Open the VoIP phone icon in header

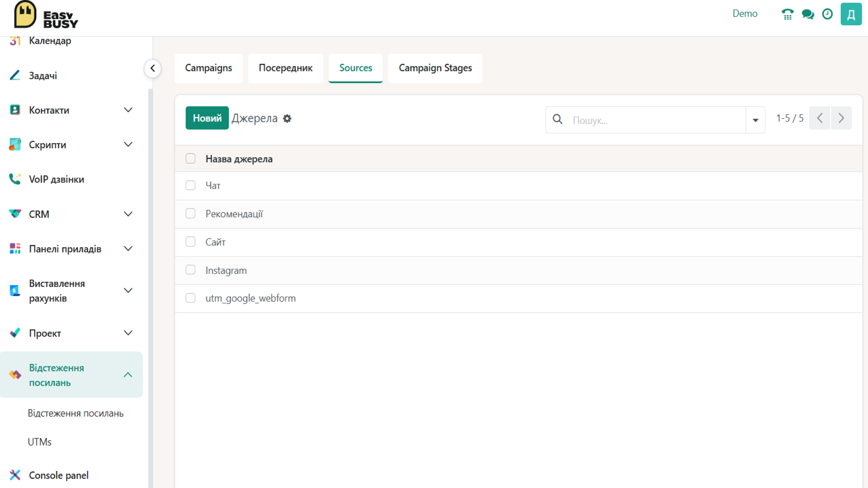point(788,14)
